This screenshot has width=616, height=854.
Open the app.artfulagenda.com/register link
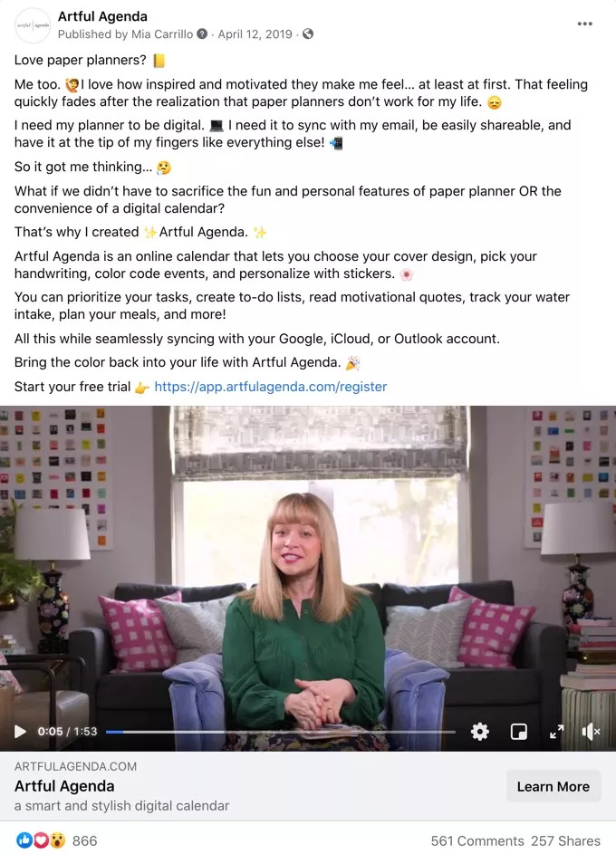pyautogui.click(x=271, y=387)
